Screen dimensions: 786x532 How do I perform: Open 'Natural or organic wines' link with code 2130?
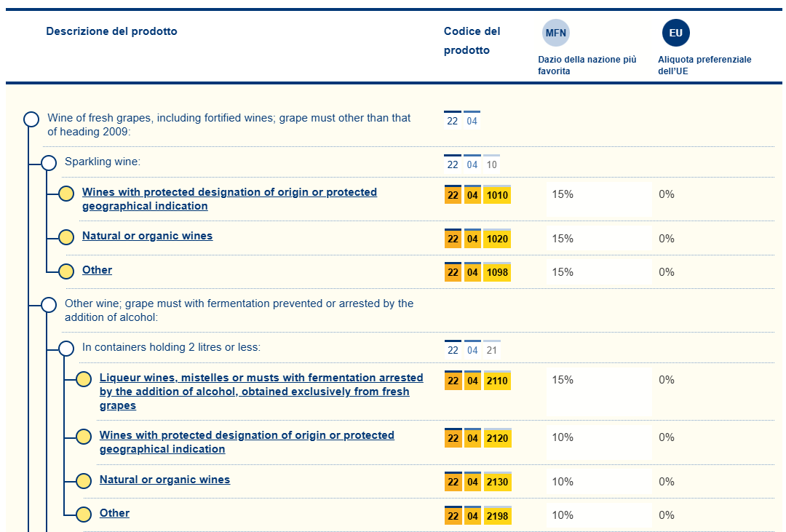pos(164,480)
